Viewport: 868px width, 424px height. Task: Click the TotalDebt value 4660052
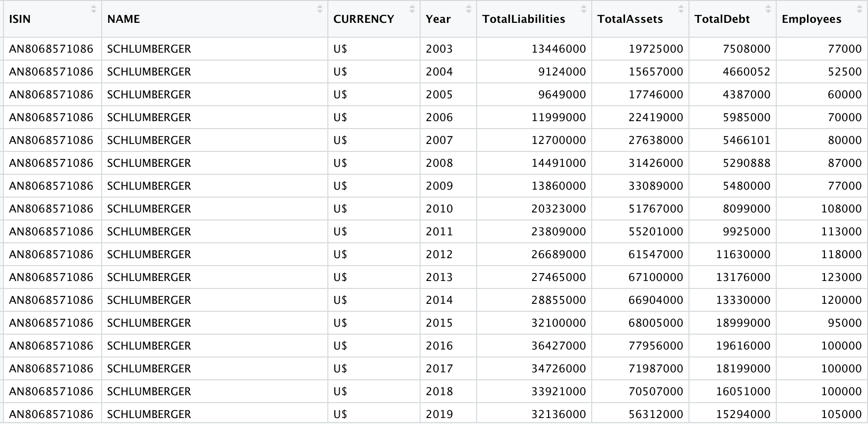coord(746,71)
